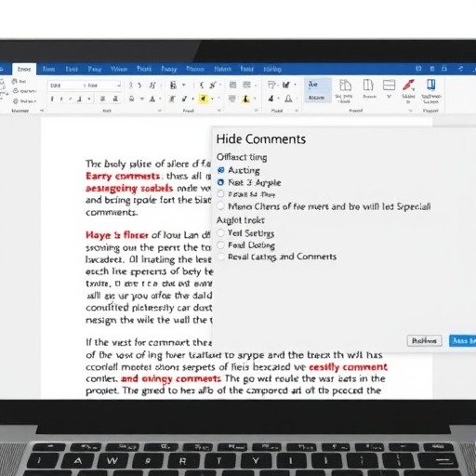
Task: Click the single page layout icon
Action: (368, 85)
